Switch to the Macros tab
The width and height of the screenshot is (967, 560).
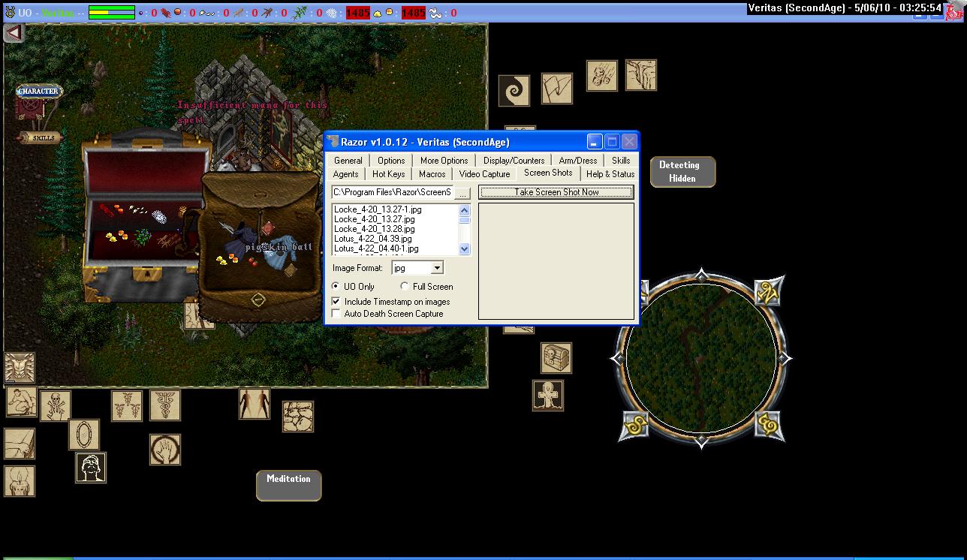pos(432,174)
